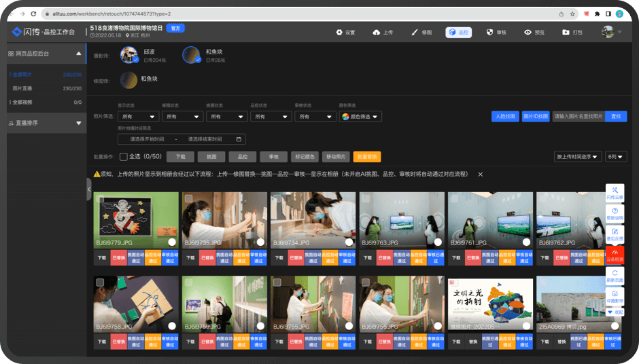Click the orange 批量替换 button
Viewport: 639px width, 364px height.
point(367,157)
